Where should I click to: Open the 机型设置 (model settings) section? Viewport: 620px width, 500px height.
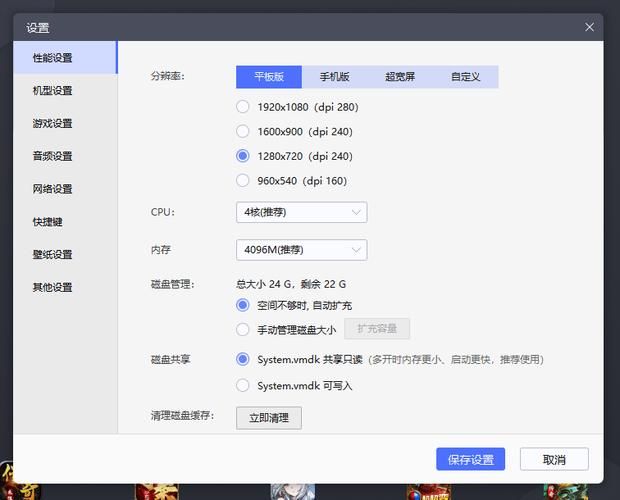pyautogui.click(x=52, y=91)
